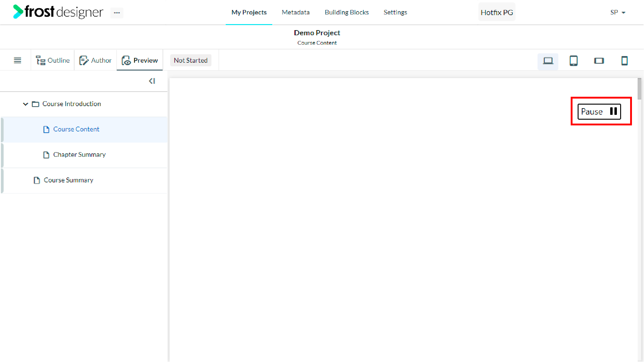Open the hamburger menu icon
This screenshot has height=362, width=644.
pyautogui.click(x=17, y=60)
